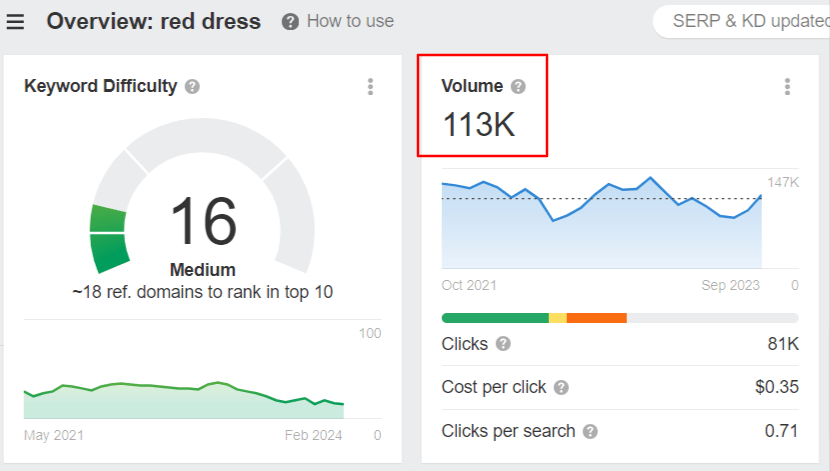The width and height of the screenshot is (830, 471).
Task: Open Keyword Difficulty card options menu
Action: click(x=371, y=86)
